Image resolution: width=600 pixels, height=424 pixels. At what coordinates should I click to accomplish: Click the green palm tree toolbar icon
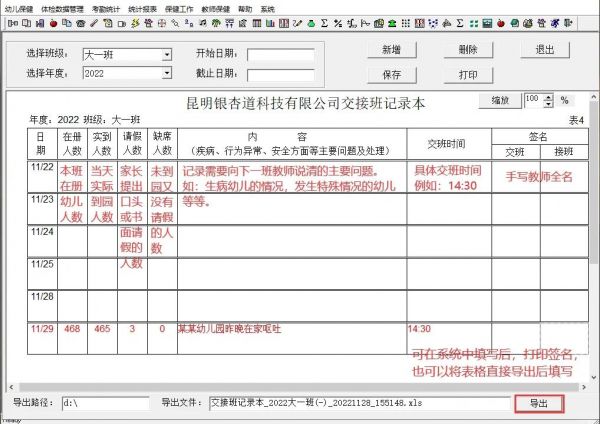click(x=216, y=23)
